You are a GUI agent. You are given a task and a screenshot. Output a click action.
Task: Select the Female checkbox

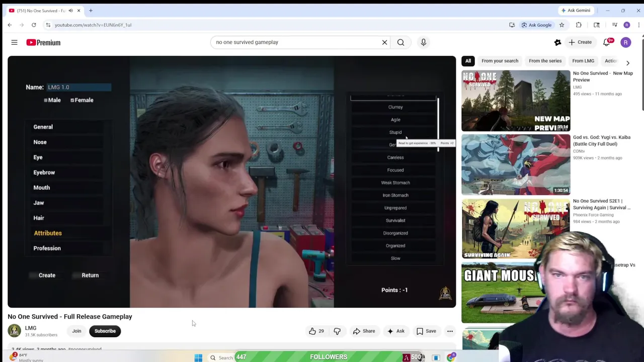pyautogui.click(x=72, y=100)
